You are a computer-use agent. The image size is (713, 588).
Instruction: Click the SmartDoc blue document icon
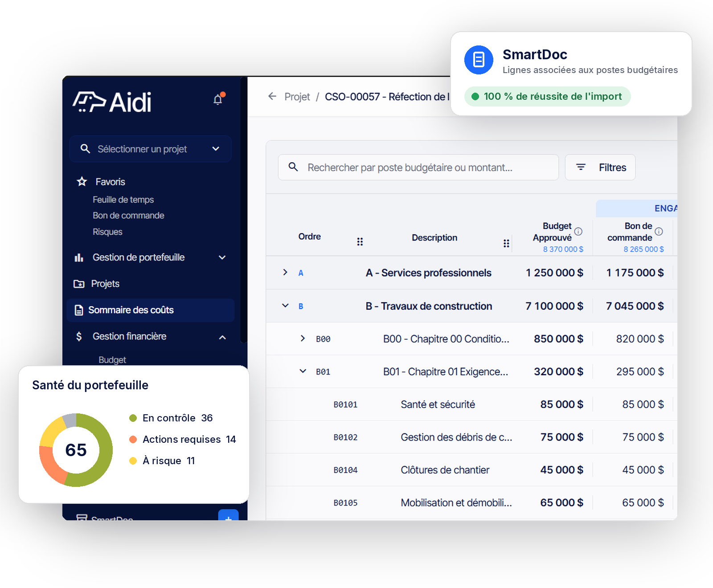click(479, 60)
